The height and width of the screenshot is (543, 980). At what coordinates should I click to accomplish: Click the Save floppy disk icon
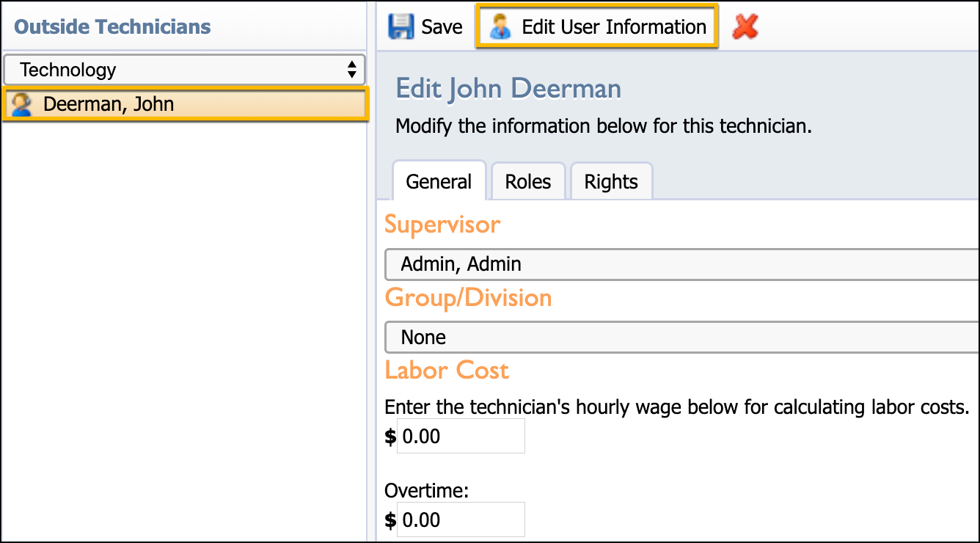[x=401, y=27]
